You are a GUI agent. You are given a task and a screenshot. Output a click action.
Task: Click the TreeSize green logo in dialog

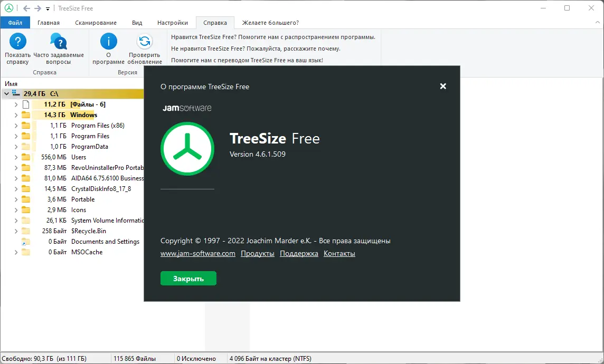point(187,149)
